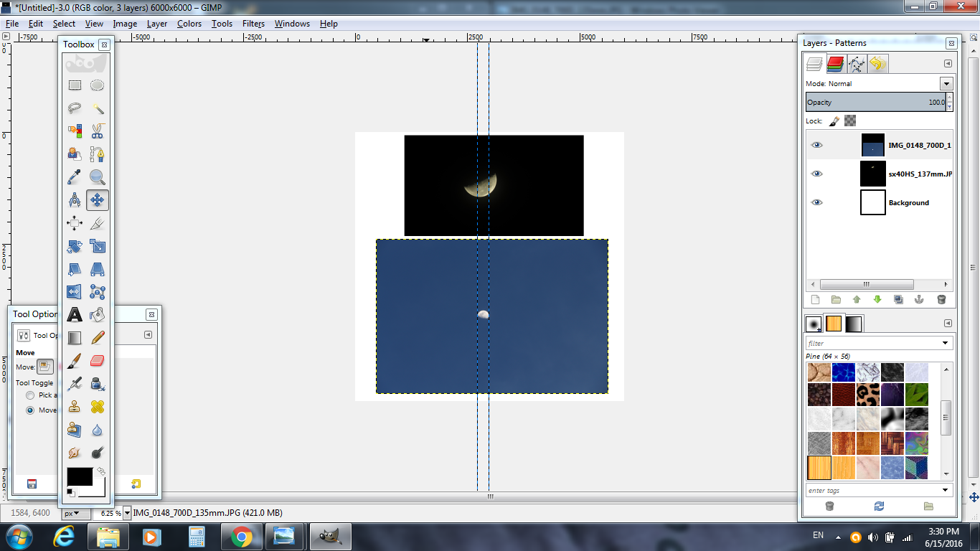Select the Blur/Sharpen droplet tool
Viewport: 980px width, 551px height.
click(x=98, y=430)
